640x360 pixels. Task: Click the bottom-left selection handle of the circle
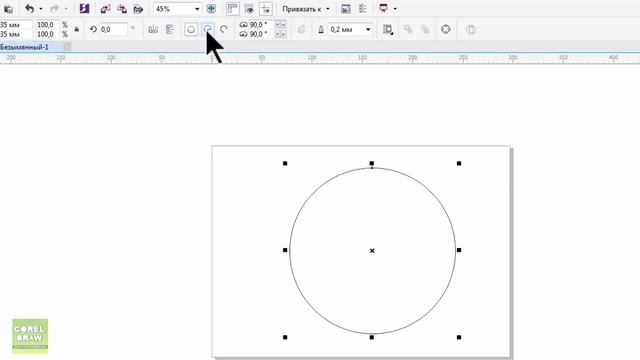pos(285,337)
